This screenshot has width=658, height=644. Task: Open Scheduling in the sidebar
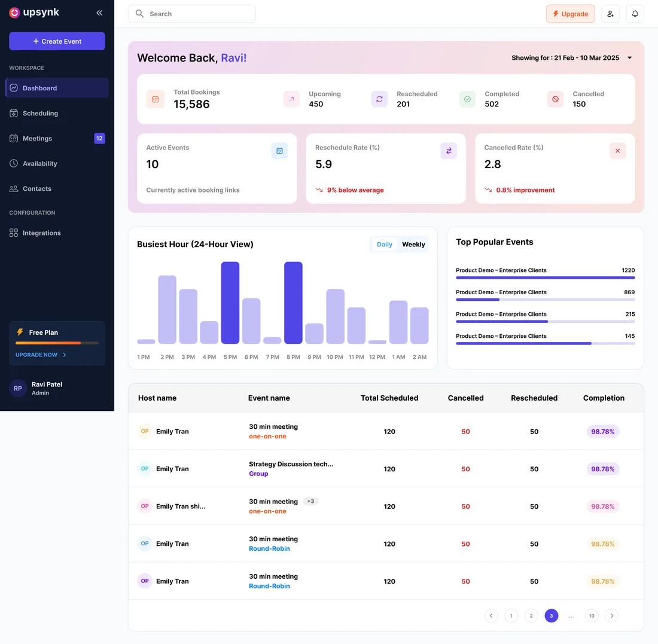[57, 113]
